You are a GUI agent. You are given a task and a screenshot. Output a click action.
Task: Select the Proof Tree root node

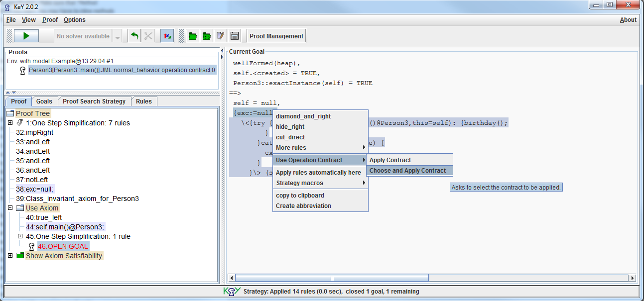click(x=33, y=113)
